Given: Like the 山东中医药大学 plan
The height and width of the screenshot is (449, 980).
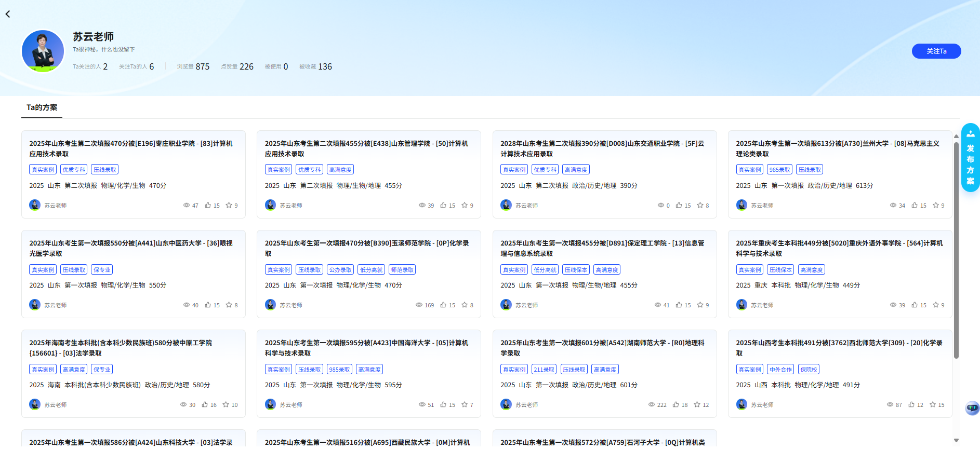Looking at the screenshot, I should [x=208, y=305].
